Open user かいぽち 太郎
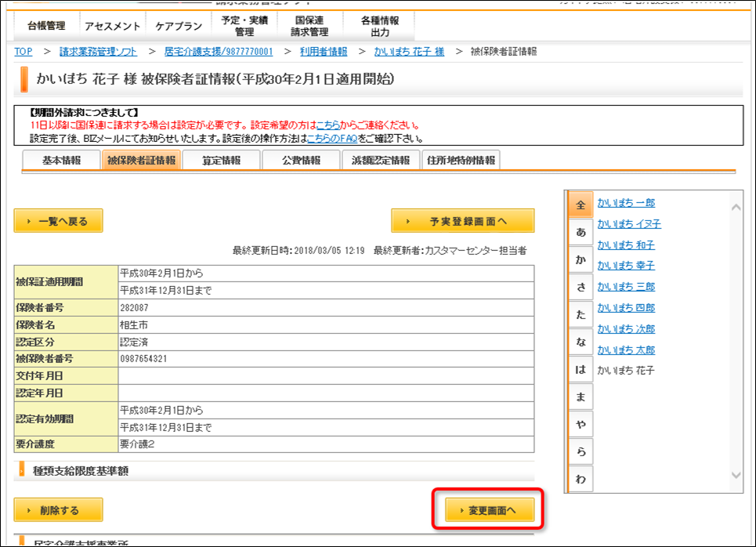This screenshot has height=547, width=756. coord(626,350)
